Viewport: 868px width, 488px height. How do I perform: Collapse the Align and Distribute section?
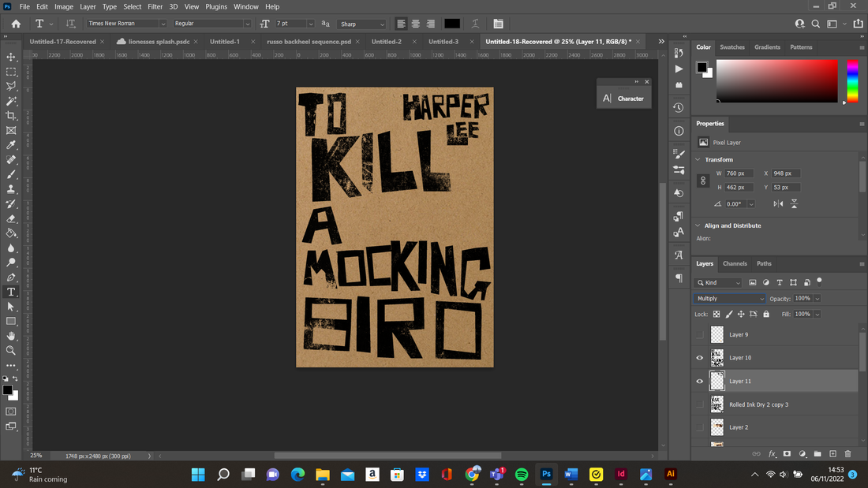[x=698, y=225]
